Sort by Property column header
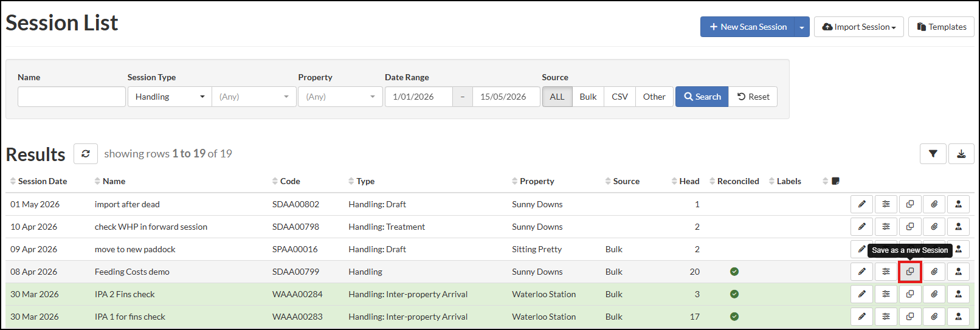The height and width of the screenshot is (330, 980). click(x=533, y=181)
